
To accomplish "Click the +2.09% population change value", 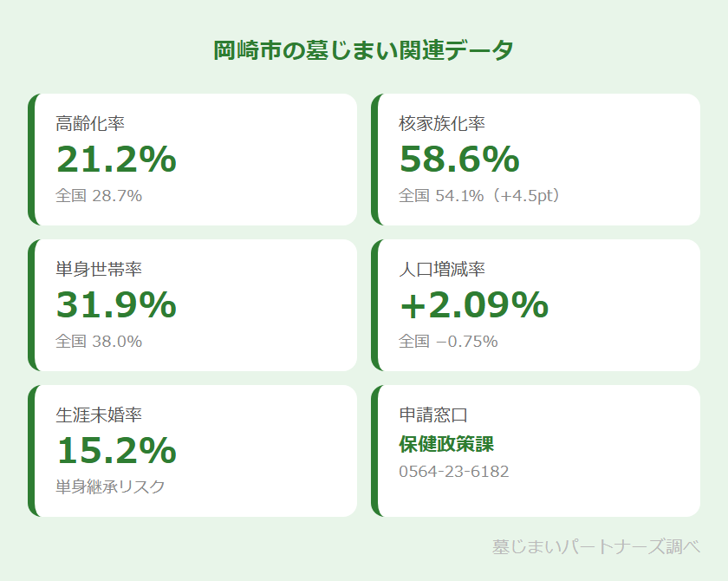I will click(473, 305).
